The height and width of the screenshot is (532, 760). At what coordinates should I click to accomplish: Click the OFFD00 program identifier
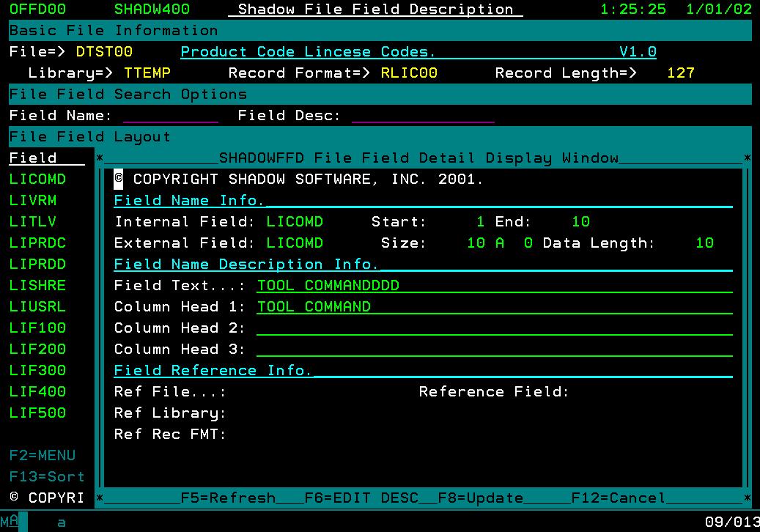click(37, 10)
